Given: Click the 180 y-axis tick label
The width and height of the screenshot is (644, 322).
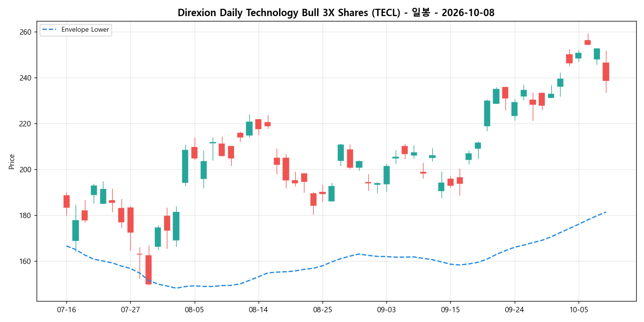Looking at the screenshot, I should point(25,216).
